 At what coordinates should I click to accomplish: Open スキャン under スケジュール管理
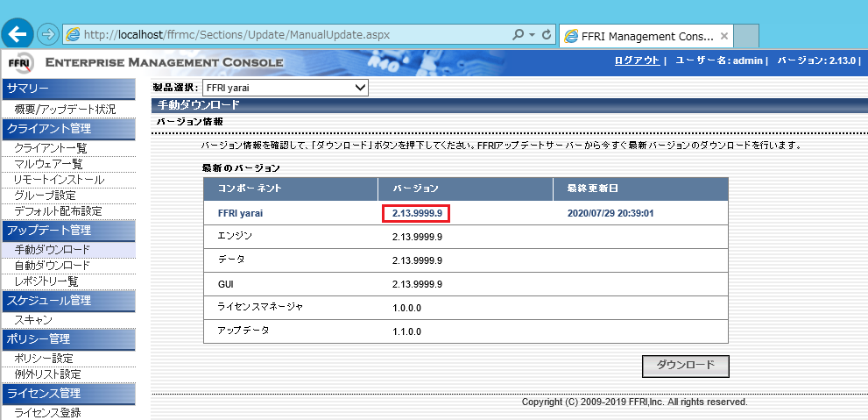click(x=33, y=320)
